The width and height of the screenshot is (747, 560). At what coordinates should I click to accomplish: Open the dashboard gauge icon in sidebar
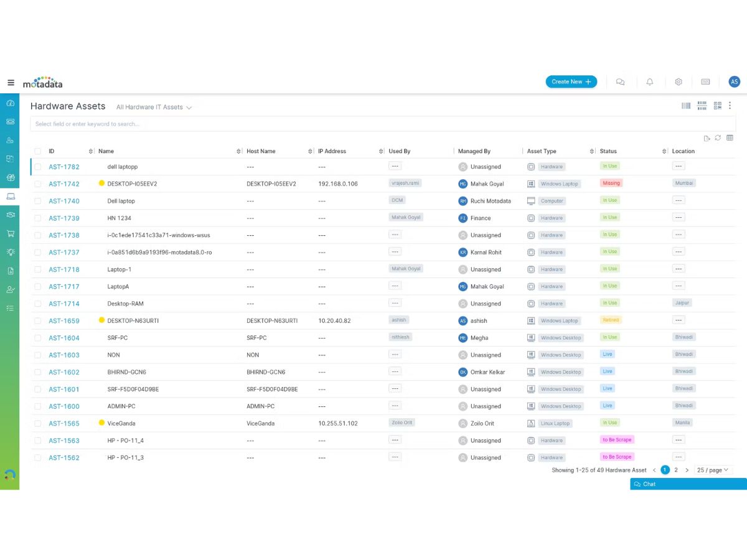coord(10,103)
